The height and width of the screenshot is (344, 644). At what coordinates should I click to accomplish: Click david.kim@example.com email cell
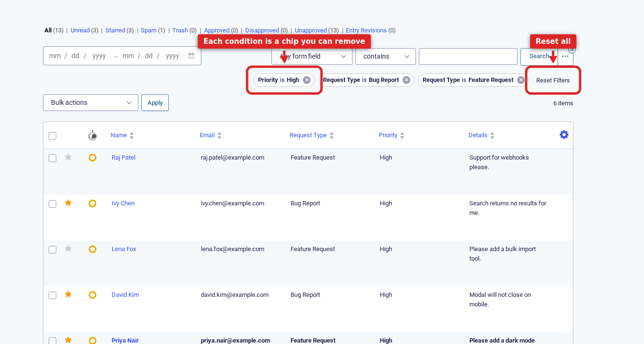pos(235,294)
